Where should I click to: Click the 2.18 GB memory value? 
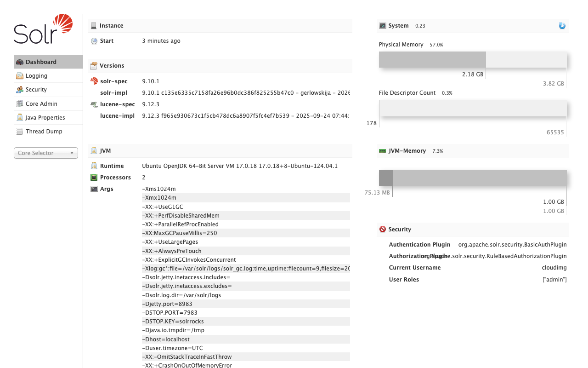tap(473, 74)
